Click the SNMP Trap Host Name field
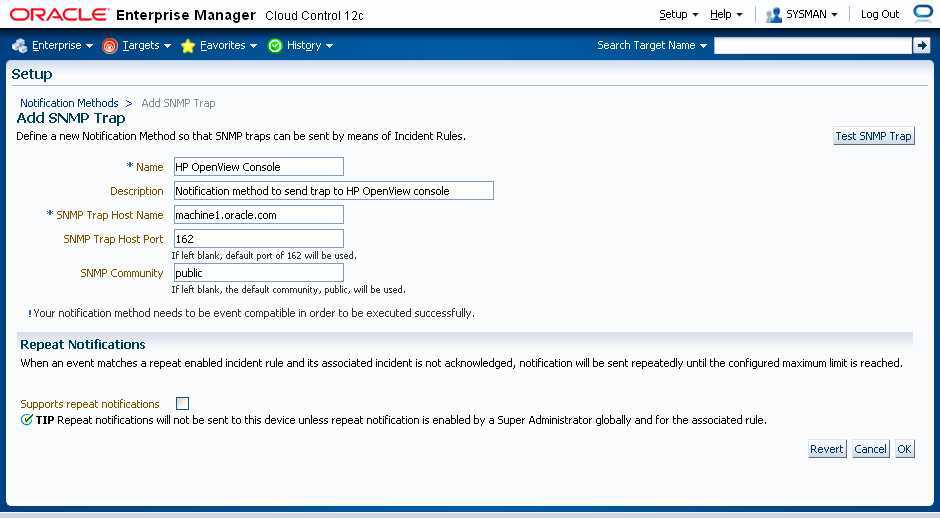Viewport: 940px width, 518px height. [x=258, y=215]
